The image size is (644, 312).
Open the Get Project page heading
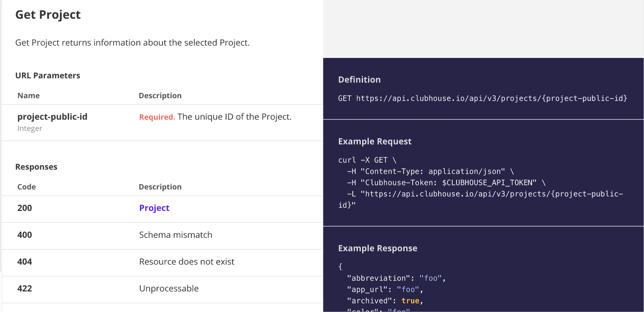pyautogui.click(x=48, y=14)
